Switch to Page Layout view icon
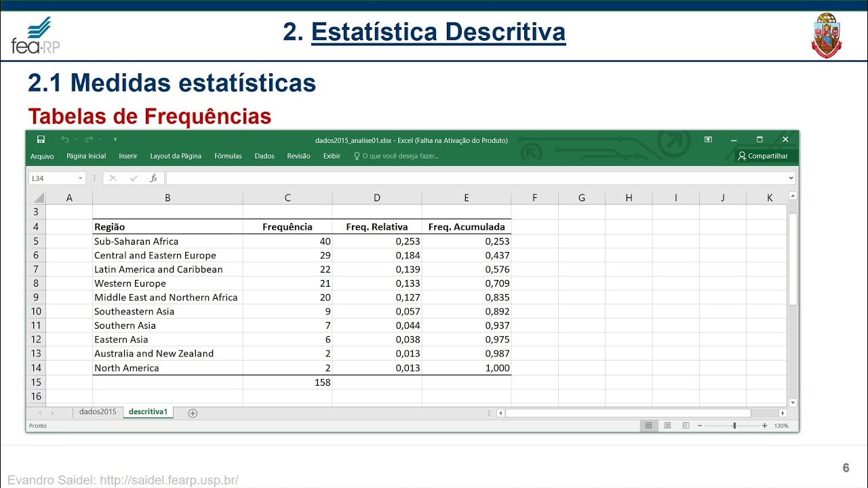This screenshot has height=488, width=868. pos(667,426)
